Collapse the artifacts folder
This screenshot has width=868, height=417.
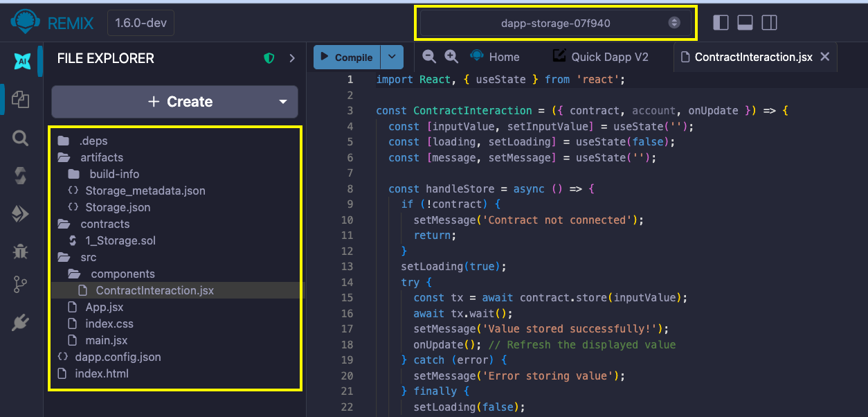click(91, 157)
